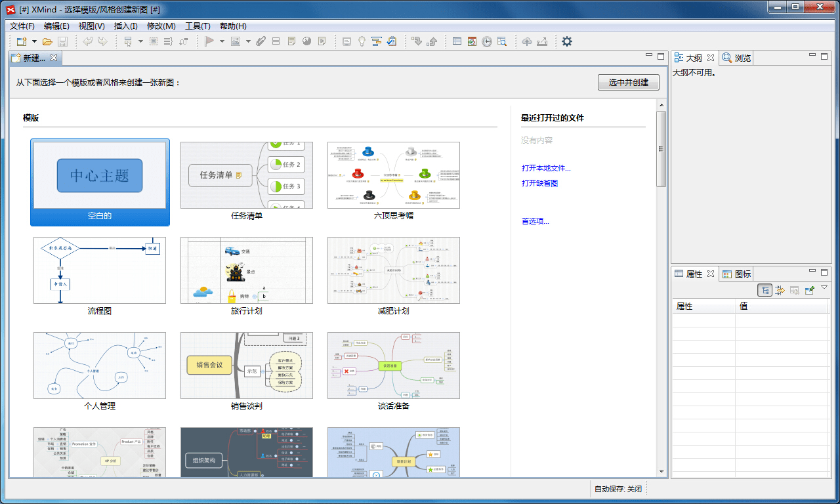This screenshot has width=840, height=504.
Task: Open the 文件(F) menu
Action: pyautogui.click(x=22, y=26)
